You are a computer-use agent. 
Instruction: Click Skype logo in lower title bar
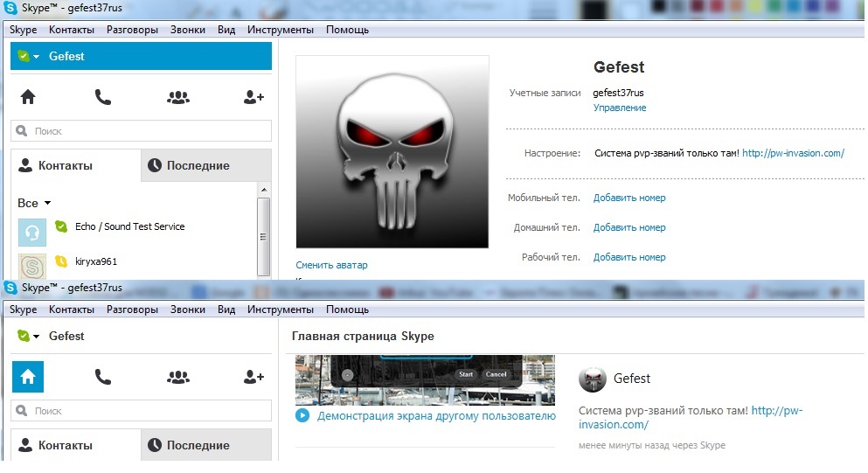10,288
